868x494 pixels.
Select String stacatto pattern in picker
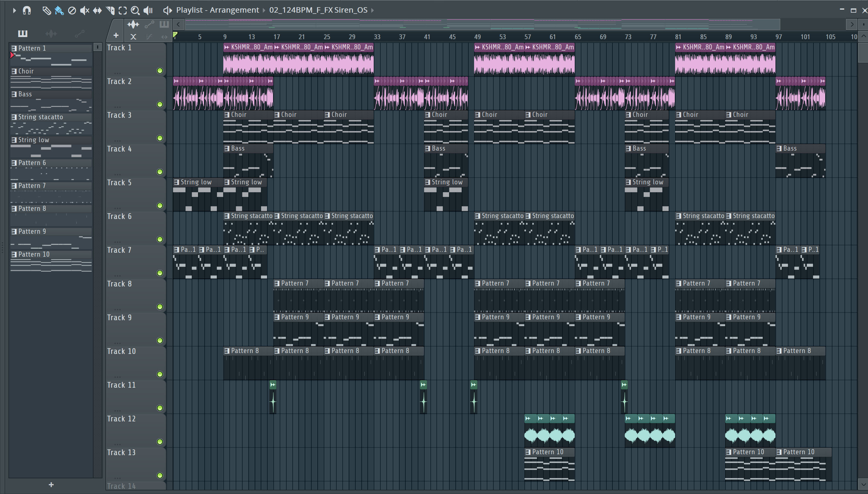tap(51, 123)
